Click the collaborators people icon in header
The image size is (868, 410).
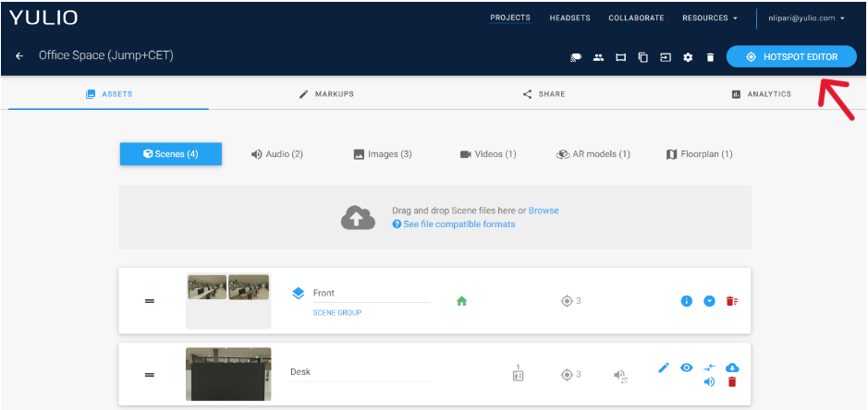coord(598,57)
